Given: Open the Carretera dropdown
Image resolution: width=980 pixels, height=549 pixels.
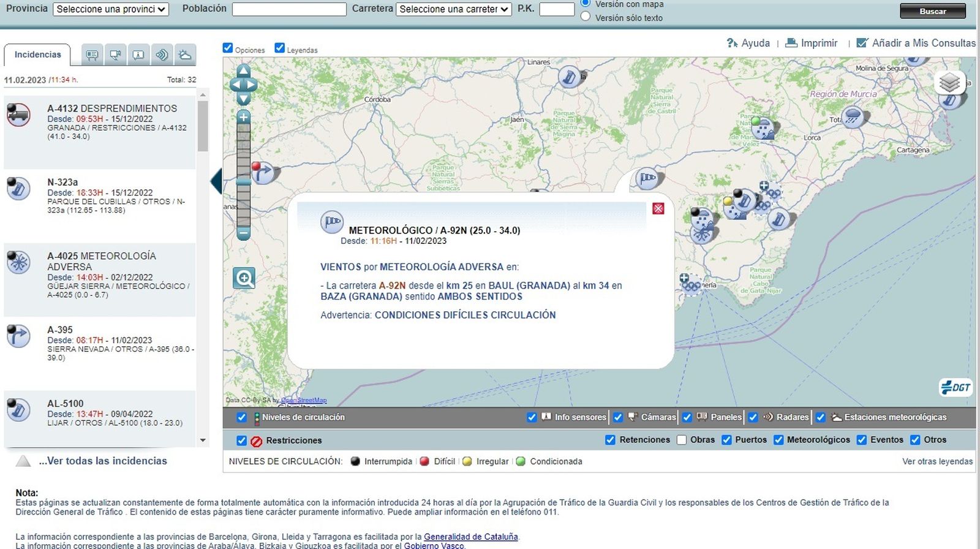Looking at the screenshot, I should pos(453,9).
